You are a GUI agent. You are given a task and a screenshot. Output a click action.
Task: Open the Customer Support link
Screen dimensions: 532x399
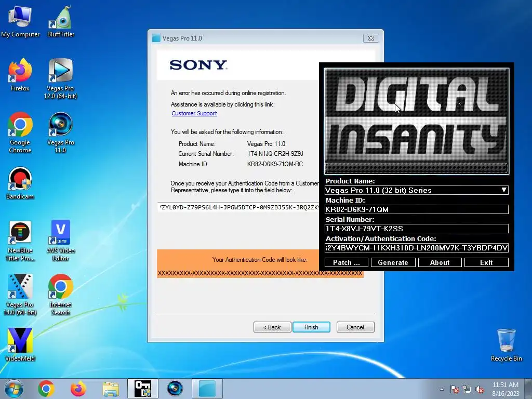[194, 113]
